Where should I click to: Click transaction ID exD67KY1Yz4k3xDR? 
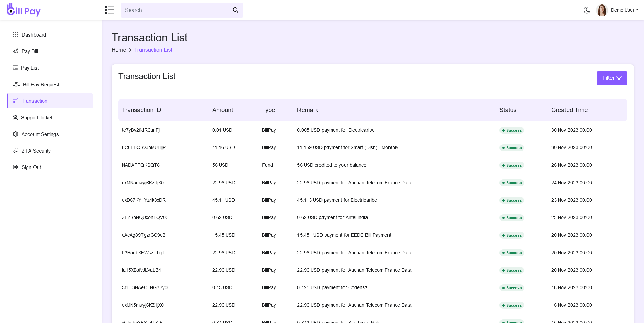144,200
